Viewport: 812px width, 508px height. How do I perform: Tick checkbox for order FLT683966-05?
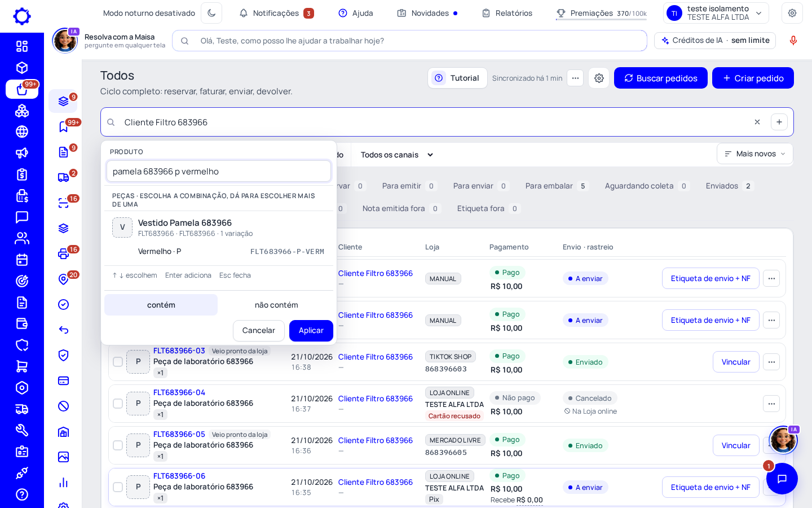coord(118,445)
